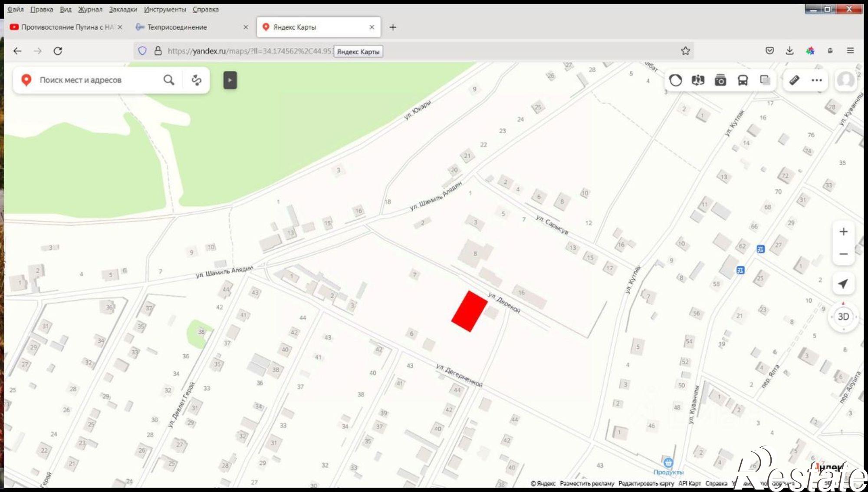The height and width of the screenshot is (492, 868).
Task: Zoom out with minus button
Action: (843, 254)
